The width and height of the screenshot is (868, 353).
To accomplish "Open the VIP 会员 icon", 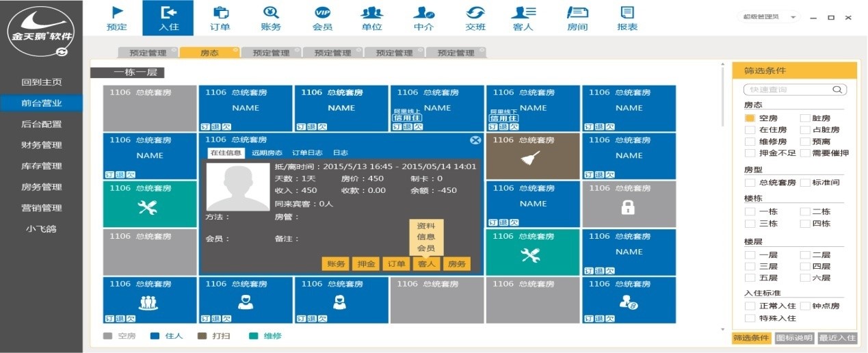I will coord(322,13).
